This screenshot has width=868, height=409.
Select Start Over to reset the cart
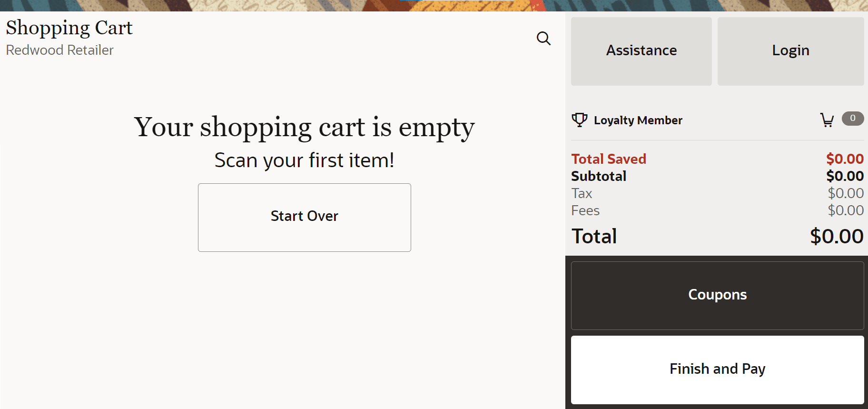tap(304, 217)
